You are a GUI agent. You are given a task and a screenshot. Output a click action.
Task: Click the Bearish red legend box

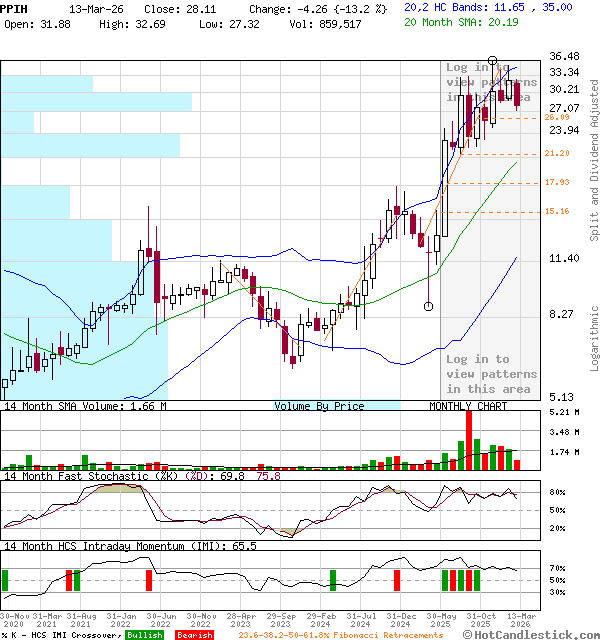click(x=194, y=634)
